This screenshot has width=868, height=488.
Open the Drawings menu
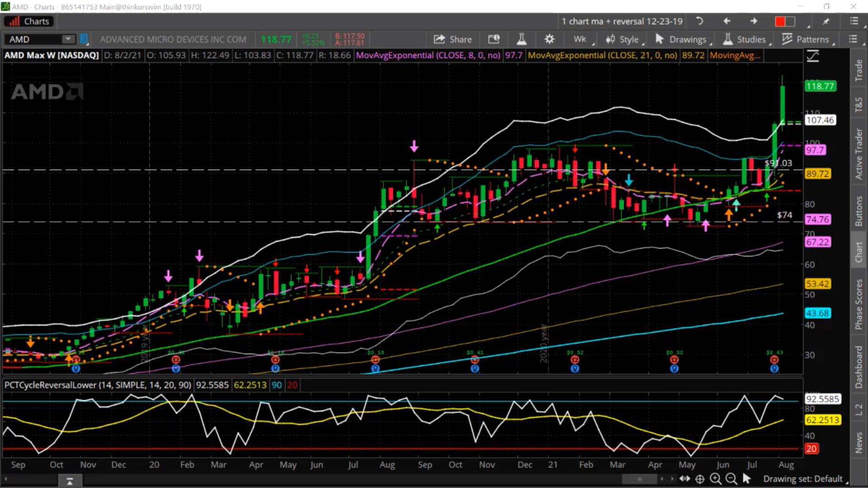(x=683, y=39)
